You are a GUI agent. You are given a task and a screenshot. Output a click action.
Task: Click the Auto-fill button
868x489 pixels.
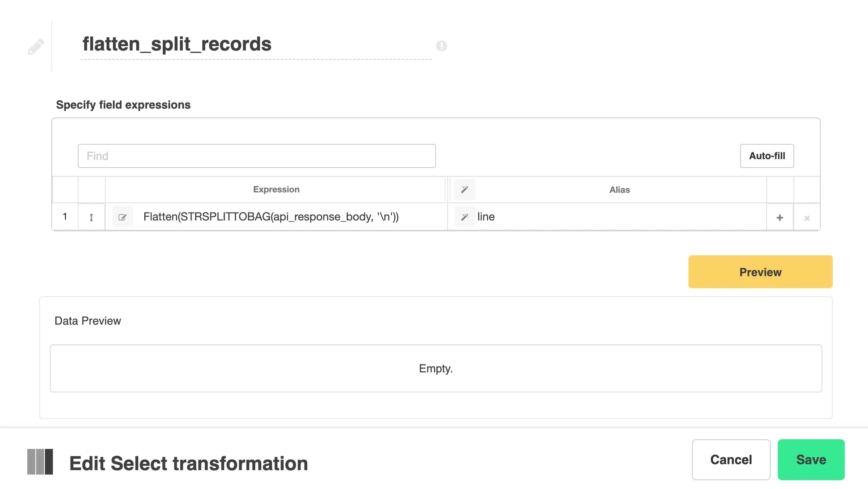pyautogui.click(x=767, y=156)
